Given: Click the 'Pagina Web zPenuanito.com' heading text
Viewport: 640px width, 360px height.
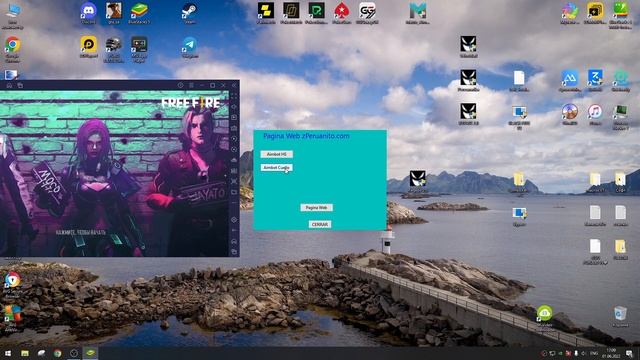Looking at the screenshot, I should coord(306,136).
